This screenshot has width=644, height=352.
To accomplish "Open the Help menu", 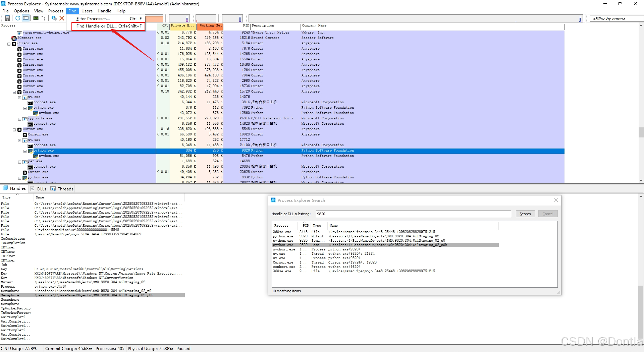I will [x=121, y=11].
